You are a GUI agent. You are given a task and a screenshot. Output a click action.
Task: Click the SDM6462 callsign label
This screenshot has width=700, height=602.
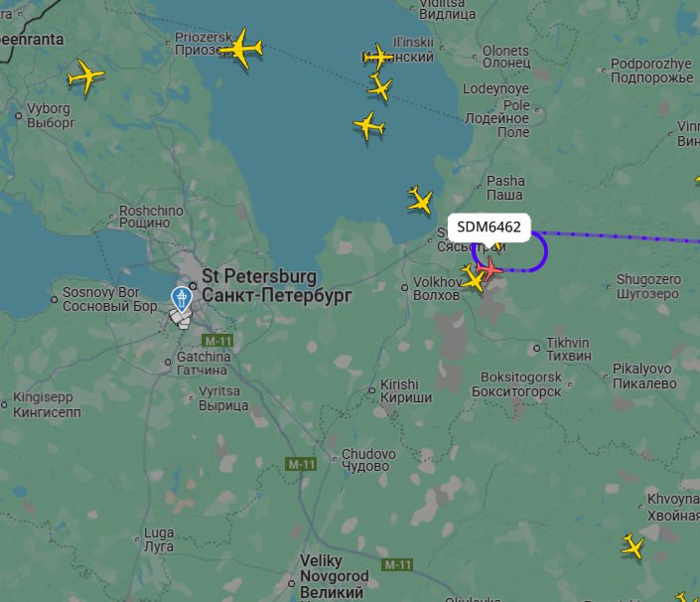489,226
